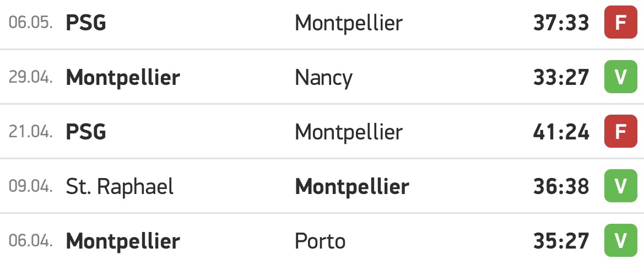This screenshot has height=264, width=644.
Task: Select Montpellier in the 29.04. row
Action: (x=123, y=77)
